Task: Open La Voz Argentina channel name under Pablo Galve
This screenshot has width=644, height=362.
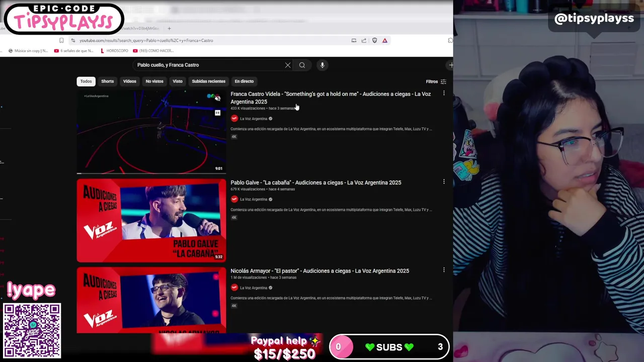Action: click(x=254, y=199)
